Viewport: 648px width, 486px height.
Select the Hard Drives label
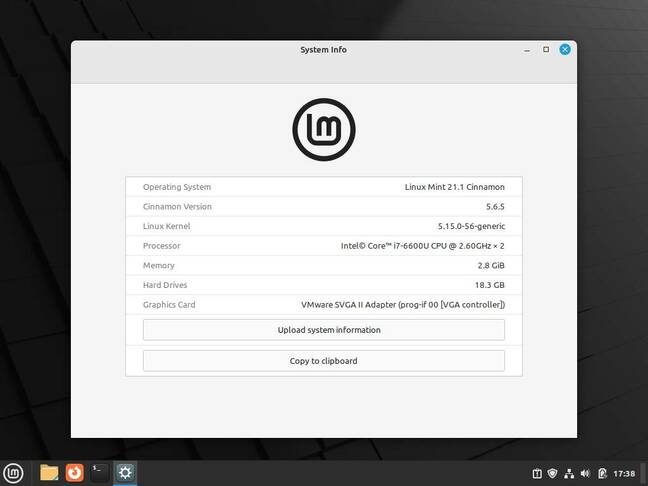coord(165,285)
